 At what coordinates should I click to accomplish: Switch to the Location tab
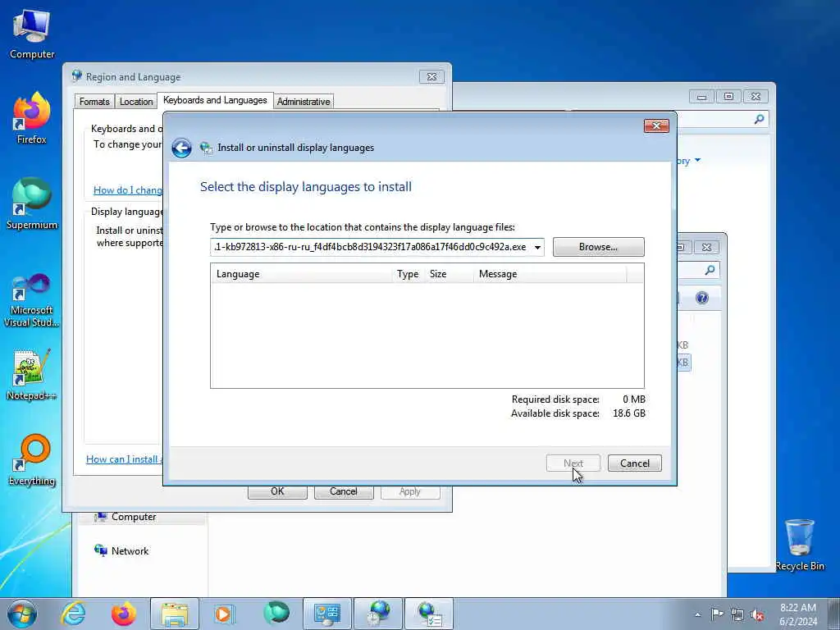click(x=136, y=101)
